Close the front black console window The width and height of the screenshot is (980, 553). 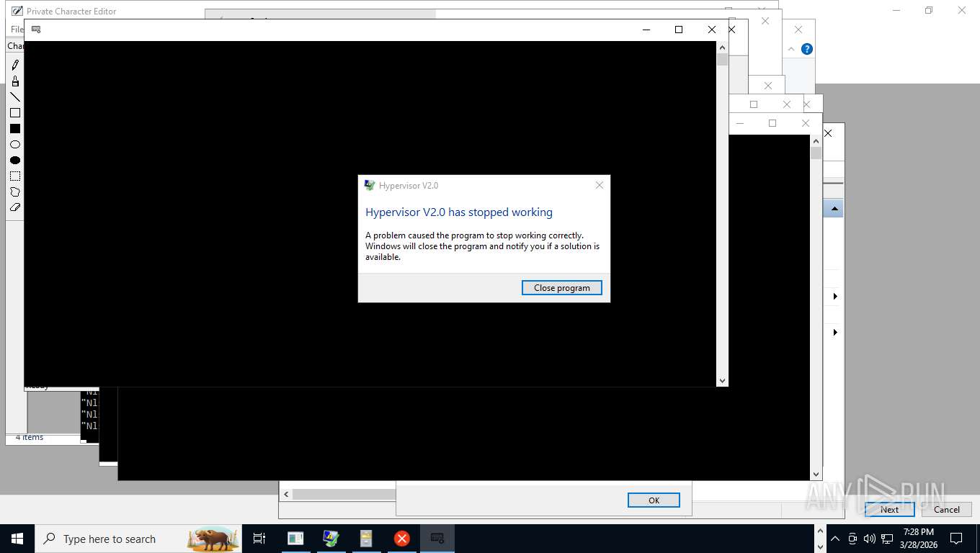(x=712, y=30)
